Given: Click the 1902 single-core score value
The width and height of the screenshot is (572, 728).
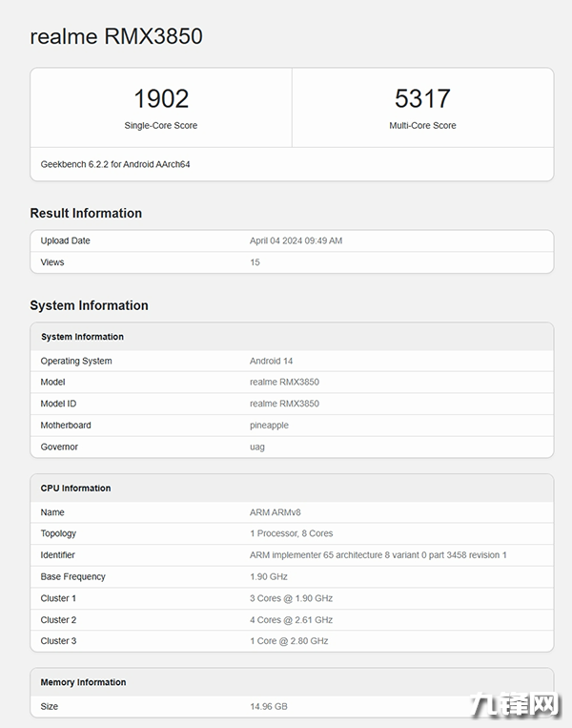Looking at the screenshot, I should (x=161, y=98).
